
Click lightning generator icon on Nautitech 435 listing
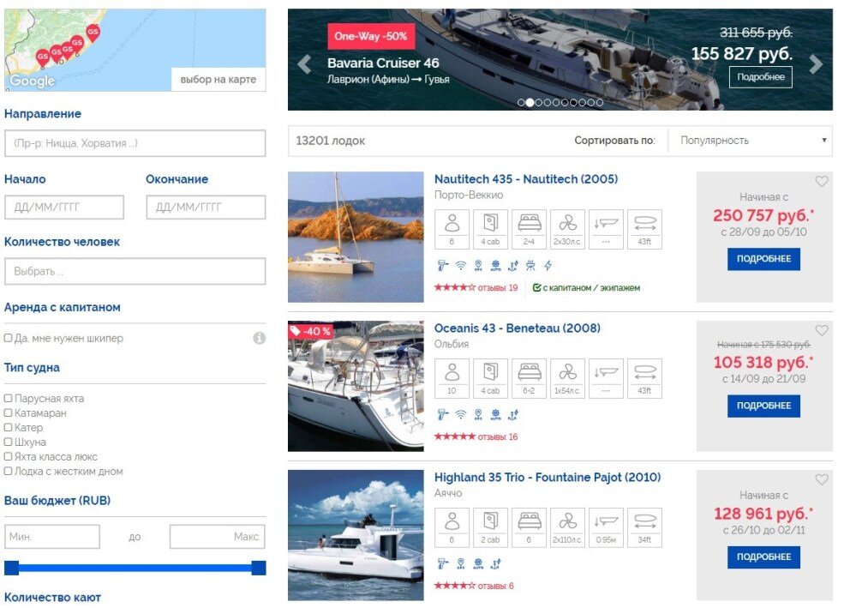click(x=548, y=266)
